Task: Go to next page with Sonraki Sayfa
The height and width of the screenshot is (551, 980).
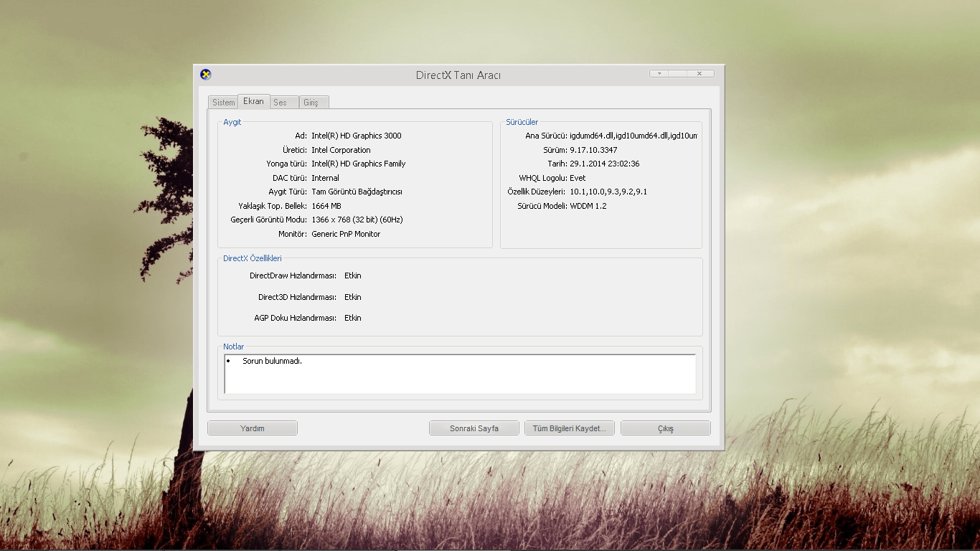Action: click(x=474, y=428)
